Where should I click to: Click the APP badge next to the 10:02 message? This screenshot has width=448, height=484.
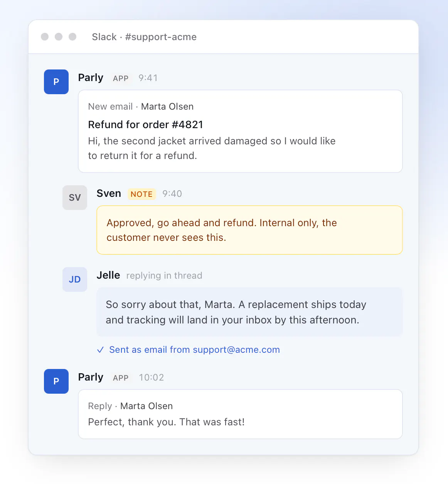click(x=121, y=378)
